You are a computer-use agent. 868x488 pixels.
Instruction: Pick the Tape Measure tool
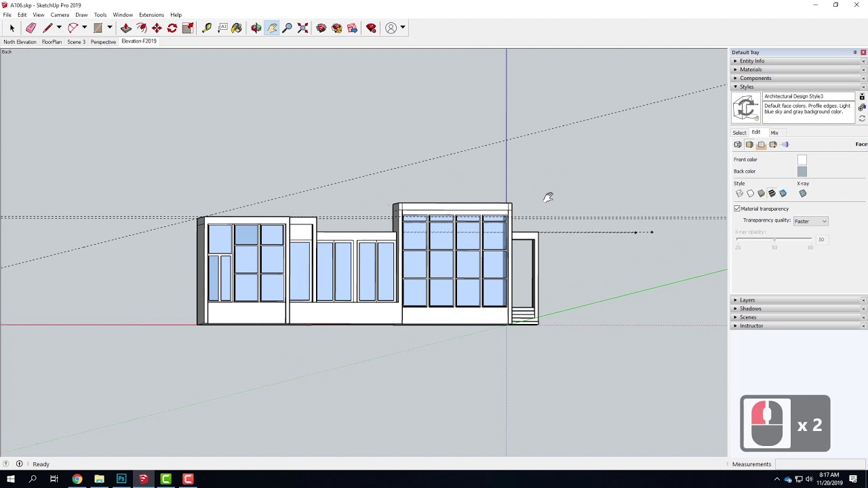point(206,28)
